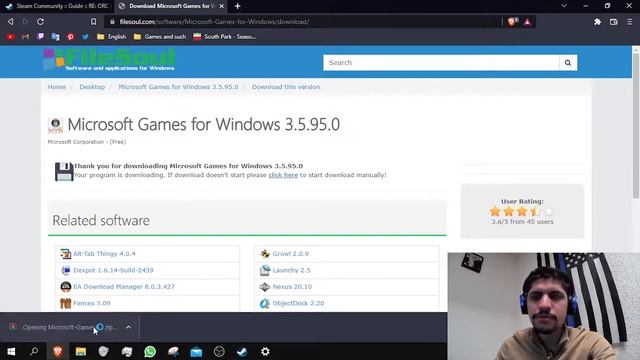Viewport: 640px width, 360px height.
Task: Open Nexus 20.10
Action: point(292,287)
